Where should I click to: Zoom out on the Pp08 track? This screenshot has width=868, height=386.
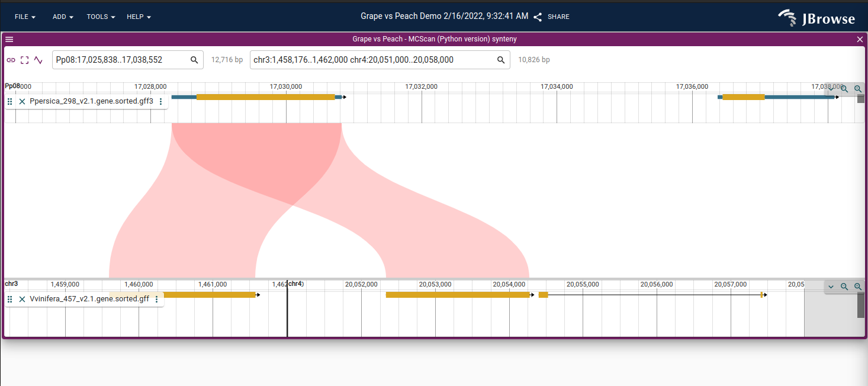coord(844,89)
